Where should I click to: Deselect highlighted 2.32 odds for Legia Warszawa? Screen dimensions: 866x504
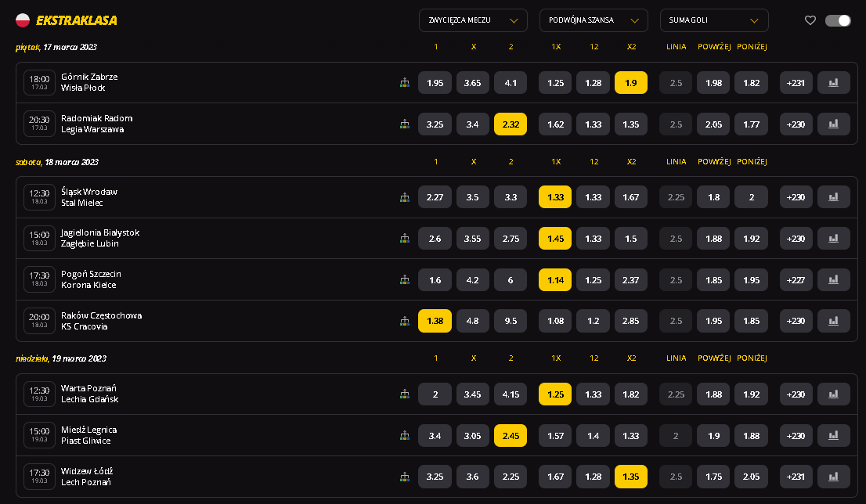[x=511, y=124]
